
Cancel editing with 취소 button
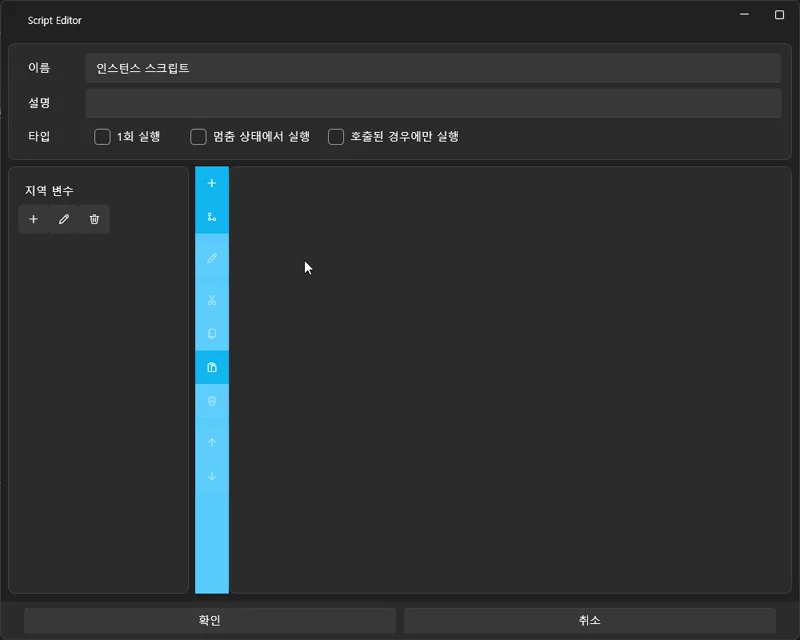pos(590,619)
